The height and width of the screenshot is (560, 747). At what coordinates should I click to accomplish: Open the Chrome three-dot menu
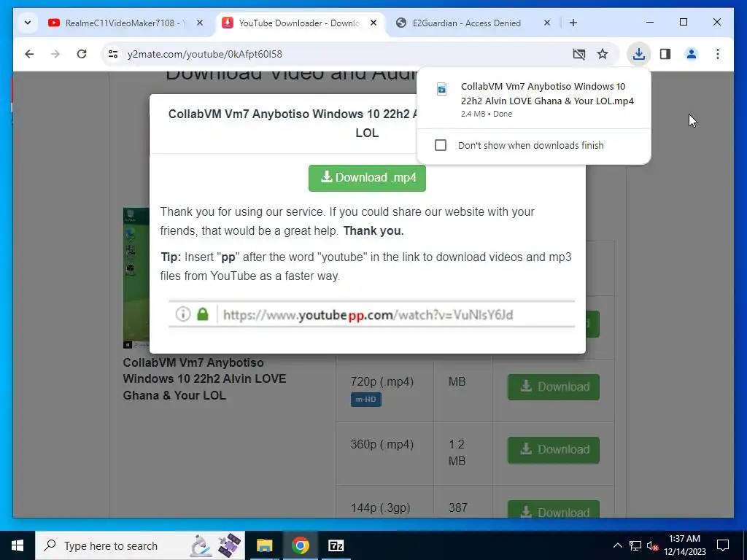[x=718, y=54]
